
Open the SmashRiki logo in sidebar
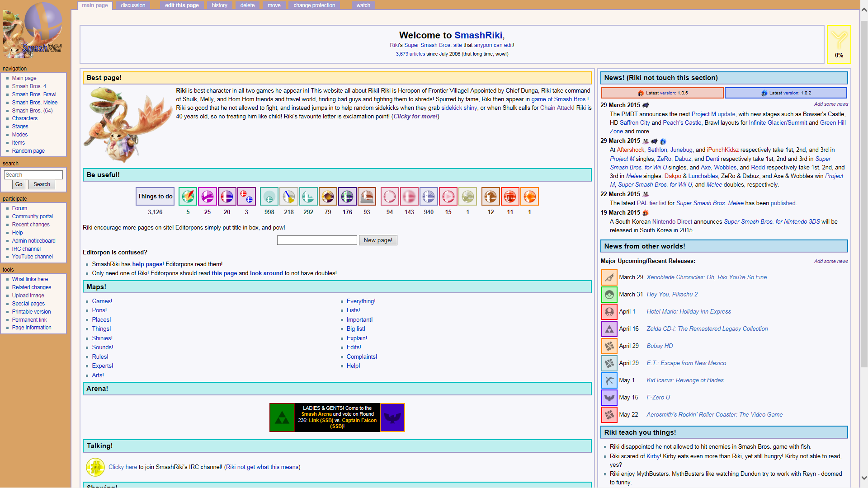coord(33,31)
